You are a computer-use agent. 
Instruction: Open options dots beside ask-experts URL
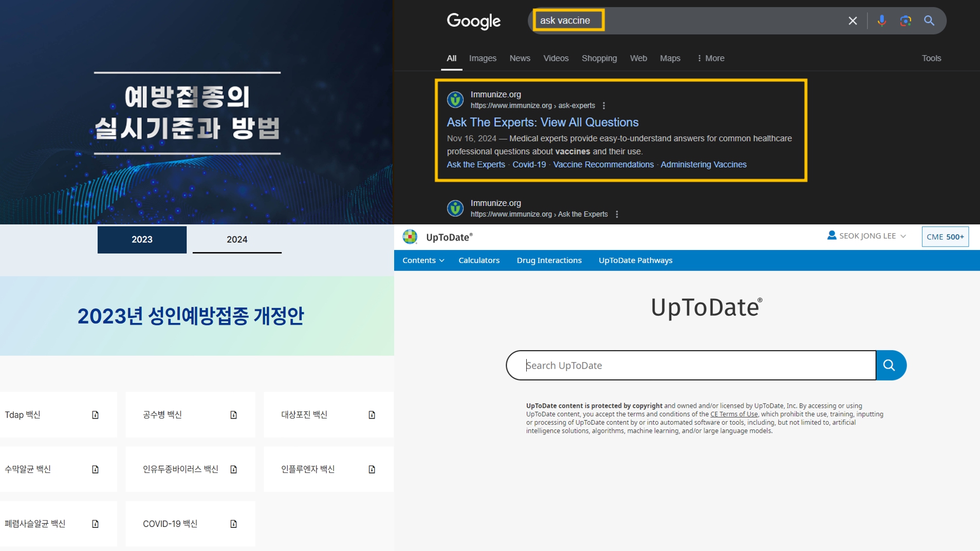pos(604,106)
